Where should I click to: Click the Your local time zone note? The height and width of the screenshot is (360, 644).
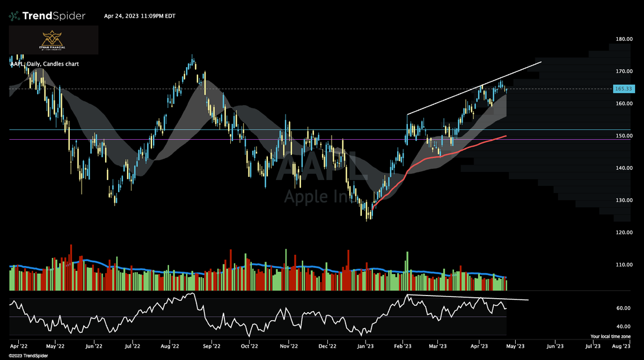(611, 336)
